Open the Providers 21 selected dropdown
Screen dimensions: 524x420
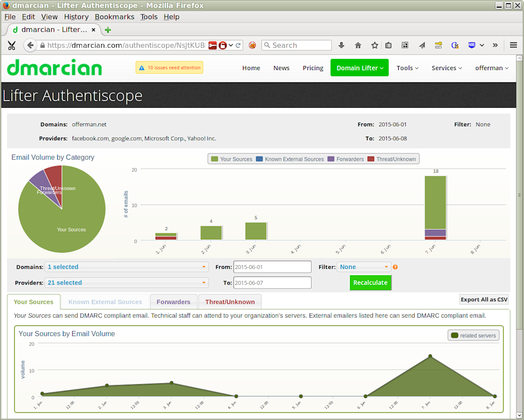126,283
